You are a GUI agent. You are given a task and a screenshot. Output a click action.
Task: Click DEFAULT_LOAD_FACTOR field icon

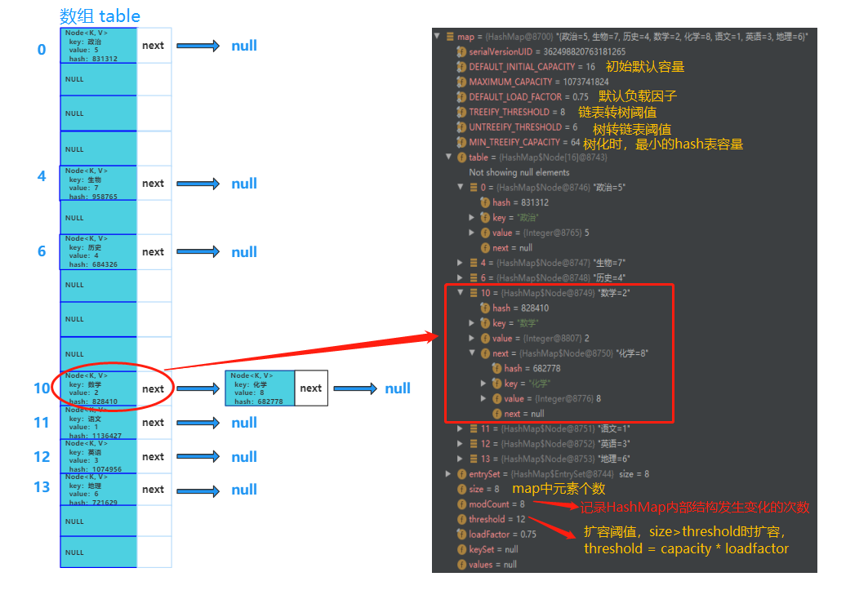[461, 97]
